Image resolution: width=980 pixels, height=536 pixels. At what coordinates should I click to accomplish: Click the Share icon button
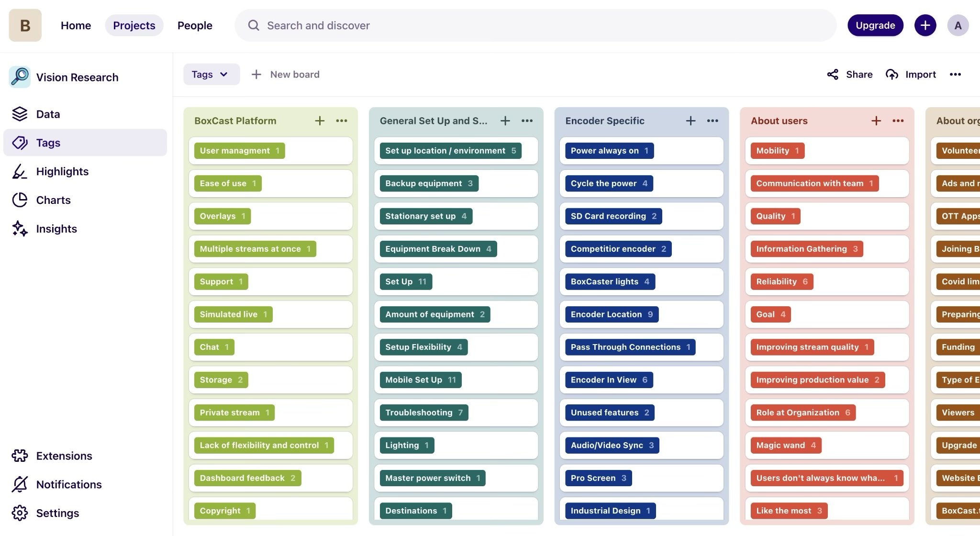(x=833, y=74)
